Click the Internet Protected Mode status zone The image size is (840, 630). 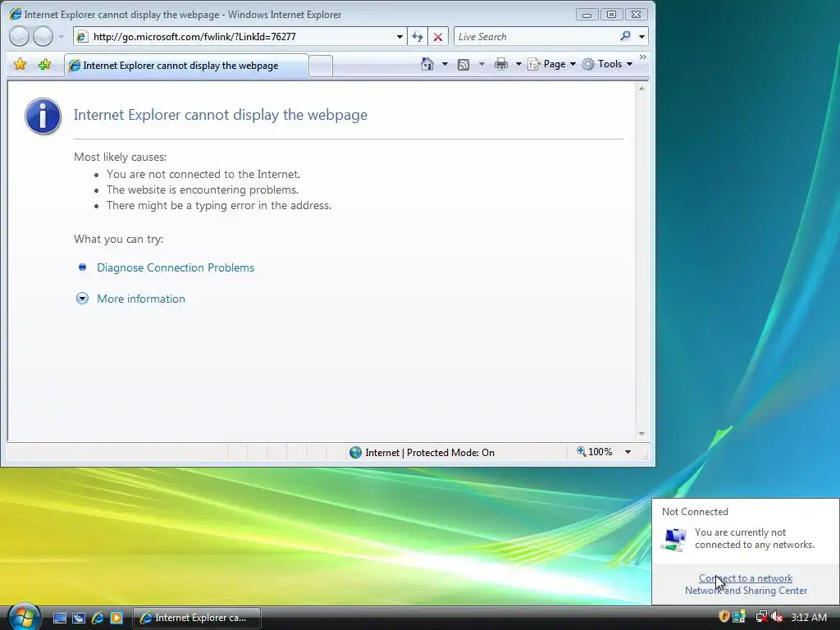point(422,453)
